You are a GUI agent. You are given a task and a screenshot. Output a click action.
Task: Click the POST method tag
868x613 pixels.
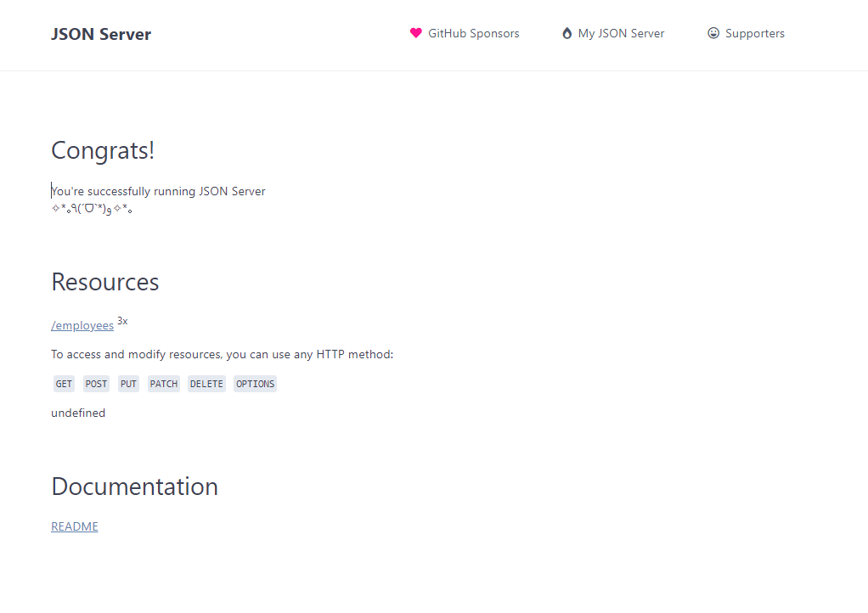point(96,384)
